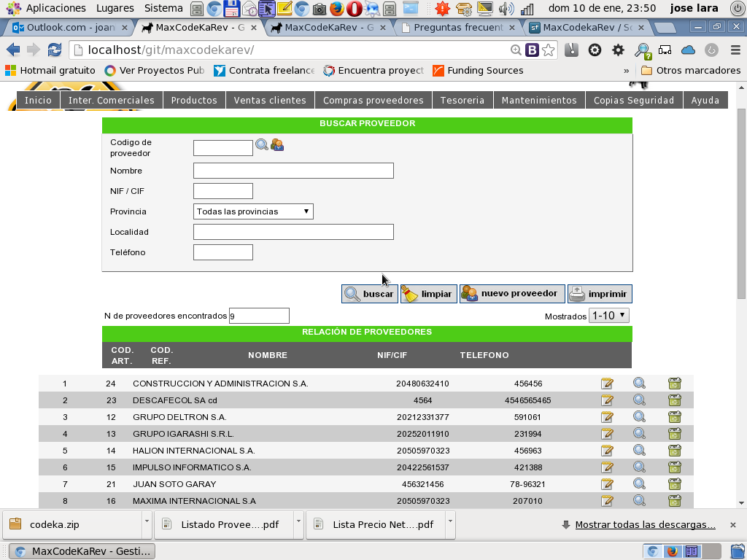View MAXIMA INTERNACIONAL S.A with the magnifier icon
The image size is (747, 560).
639,500
